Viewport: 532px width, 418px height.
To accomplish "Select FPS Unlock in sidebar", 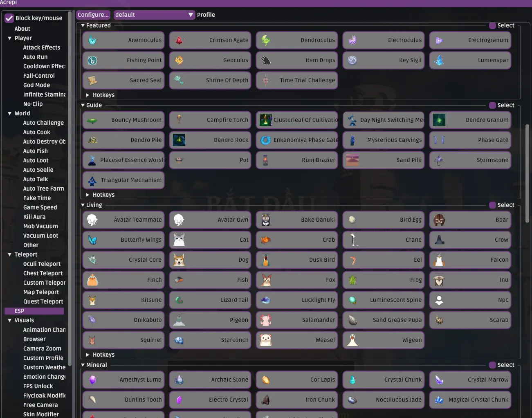I will (38, 386).
